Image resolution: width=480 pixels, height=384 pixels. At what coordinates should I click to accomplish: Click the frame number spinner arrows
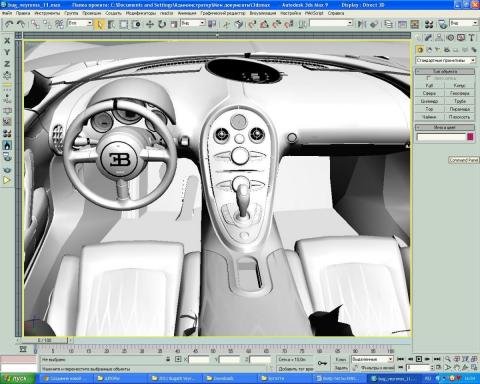tap(432, 367)
